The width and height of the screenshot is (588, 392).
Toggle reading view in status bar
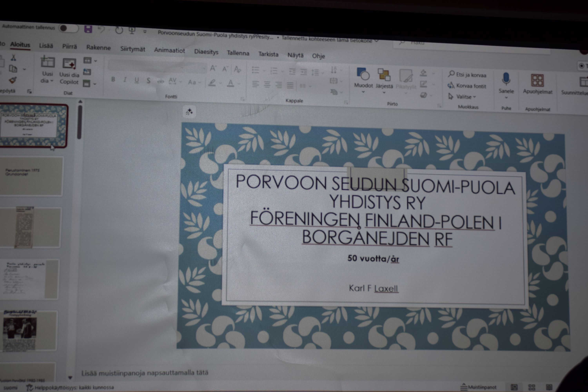(x=549, y=387)
